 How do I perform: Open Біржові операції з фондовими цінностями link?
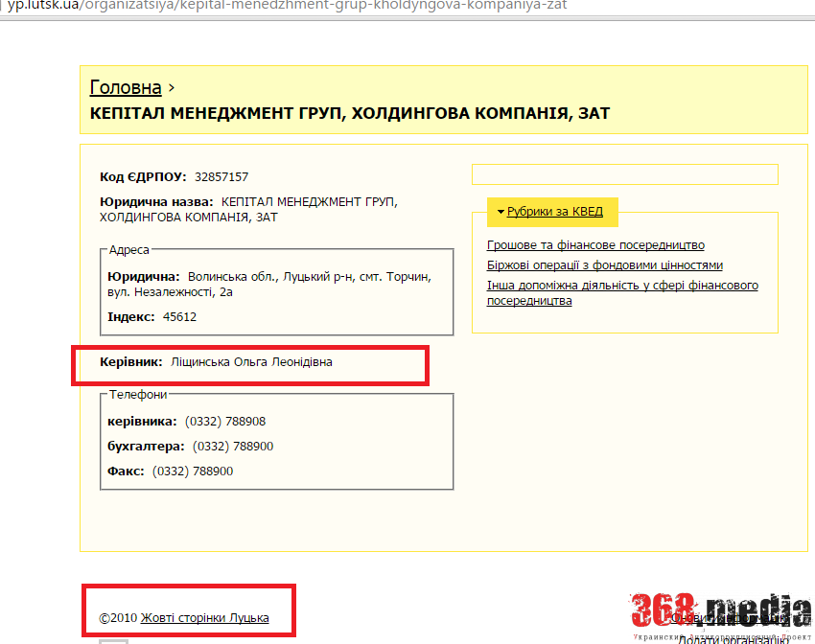click(x=604, y=265)
